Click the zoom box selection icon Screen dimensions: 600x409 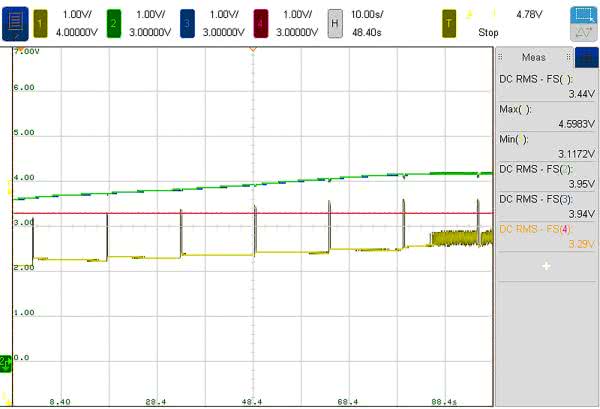coord(582,15)
